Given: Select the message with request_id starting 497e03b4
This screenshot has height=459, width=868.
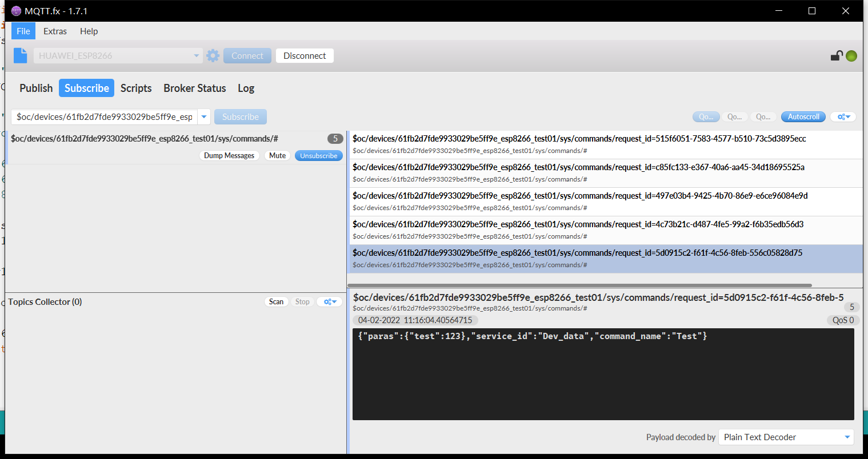Looking at the screenshot, I should click(x=579, y=201).
